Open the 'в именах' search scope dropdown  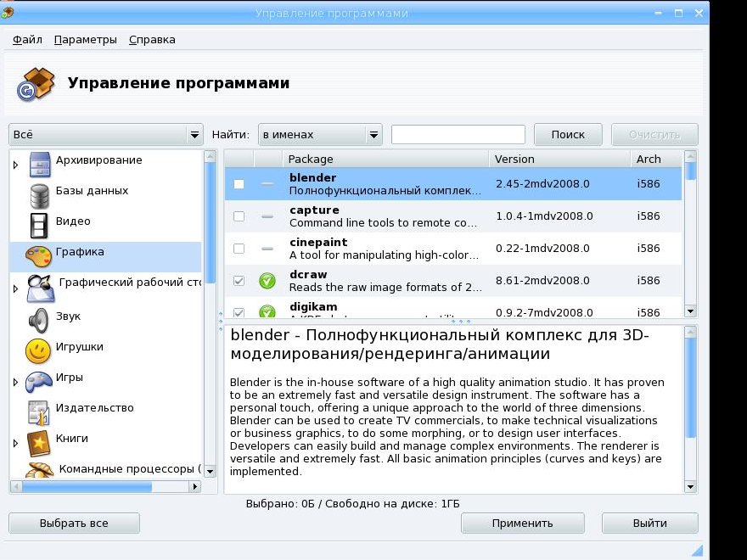(320, 135)
